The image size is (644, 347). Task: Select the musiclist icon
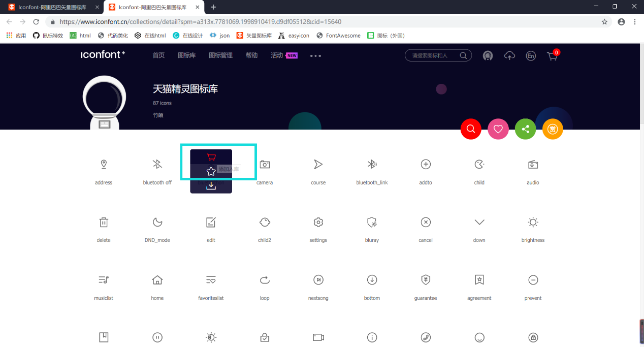104,280
